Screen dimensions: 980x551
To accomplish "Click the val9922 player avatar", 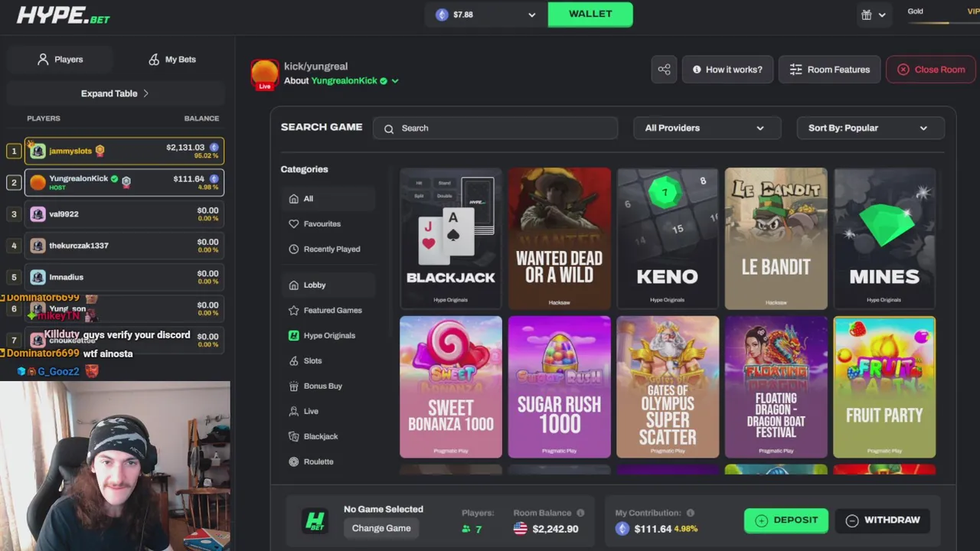I will pos(38,214).
